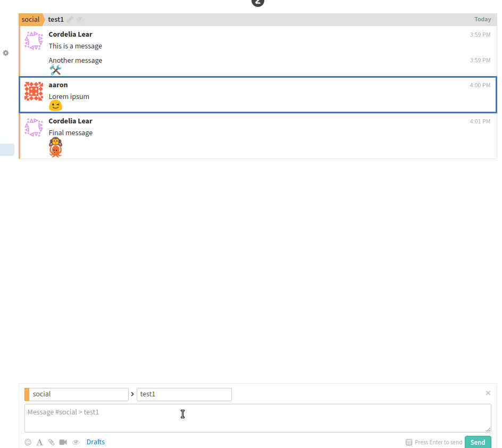Attach a file using paperclip icon
Screen dimensions: 502x448
(51, 442)
